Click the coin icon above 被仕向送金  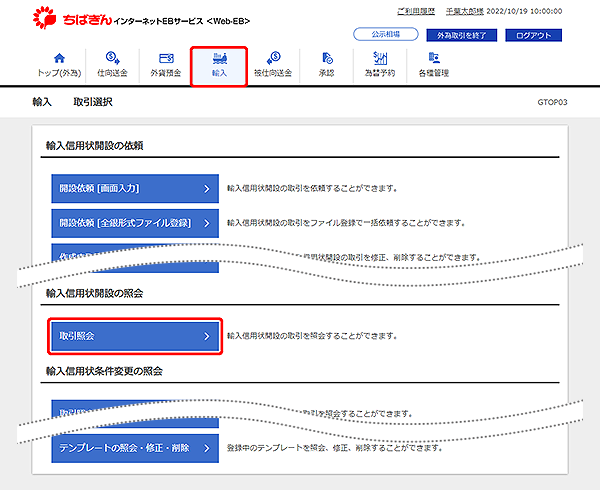[273, 58]
